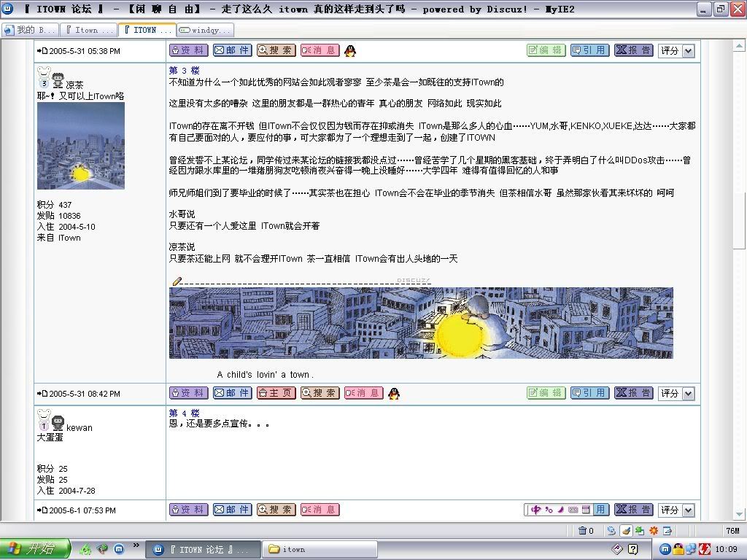Open 评分 rating dropdown in 07:53 PM row

click(x=676, y=510)
